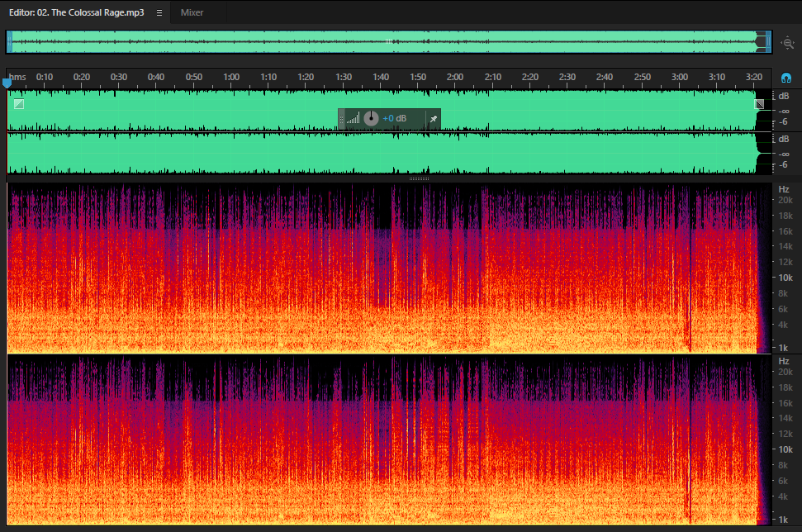Click the HUD volume knob
This screenshot has height=532, width=802.
tap(371, 119)
